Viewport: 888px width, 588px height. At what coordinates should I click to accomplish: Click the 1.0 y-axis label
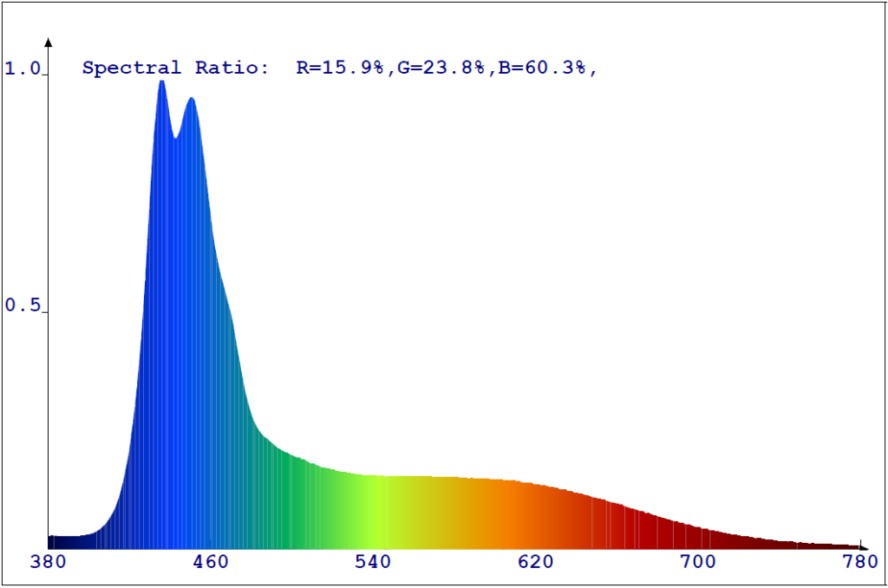pos(23,69)
